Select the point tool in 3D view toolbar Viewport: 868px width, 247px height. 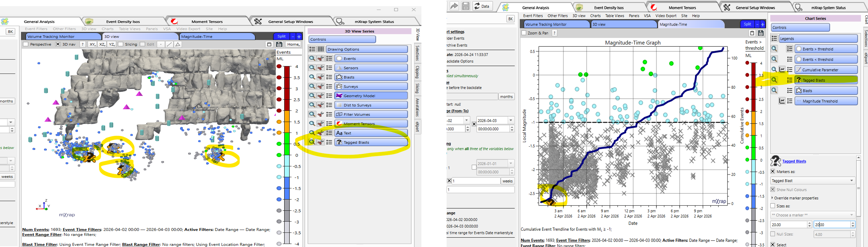point(161,44)
